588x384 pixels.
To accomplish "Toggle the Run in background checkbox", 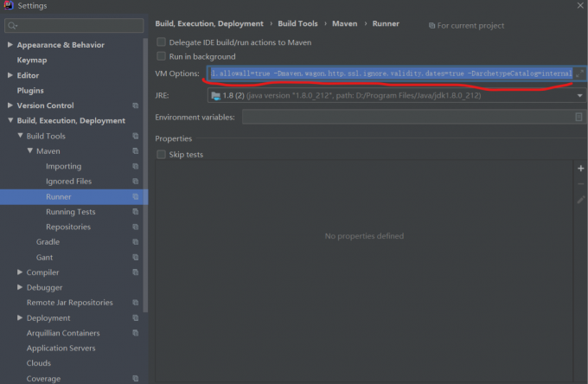I will pos(161,56).
